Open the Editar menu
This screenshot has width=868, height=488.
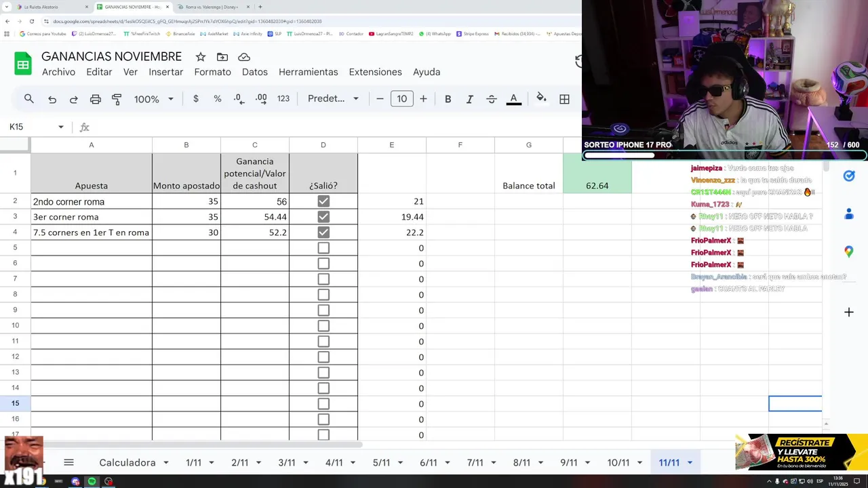point(99,72)
